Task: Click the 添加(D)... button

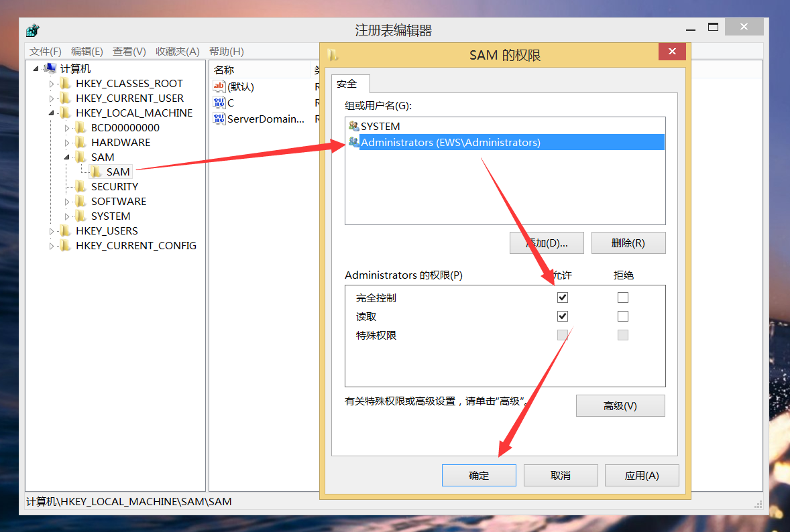Action: [547, 243]
